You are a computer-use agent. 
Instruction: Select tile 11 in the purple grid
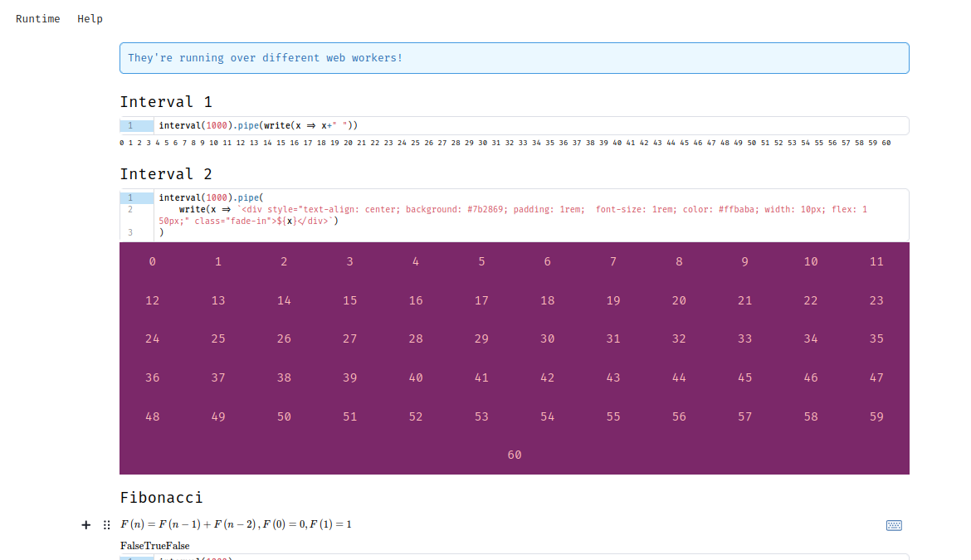(x=876, y=261)
